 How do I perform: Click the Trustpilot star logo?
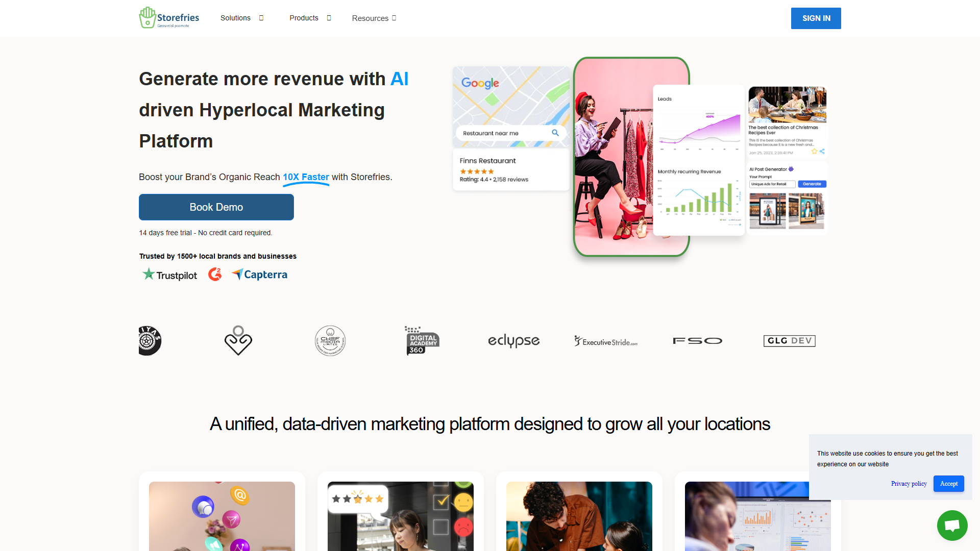point(169,274)
